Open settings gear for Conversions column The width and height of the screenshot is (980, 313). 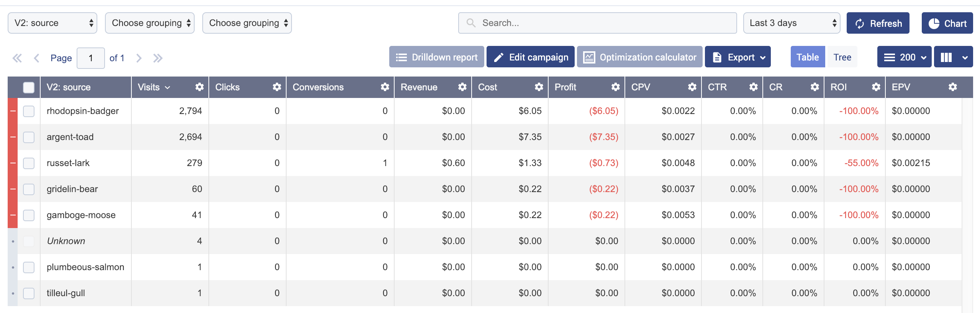point(385,87)
